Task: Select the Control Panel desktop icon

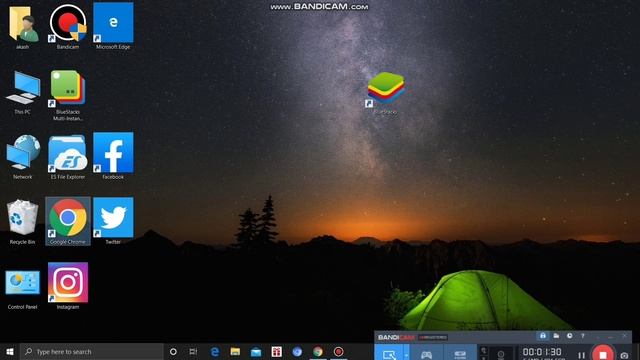Action: coord(23,288)
